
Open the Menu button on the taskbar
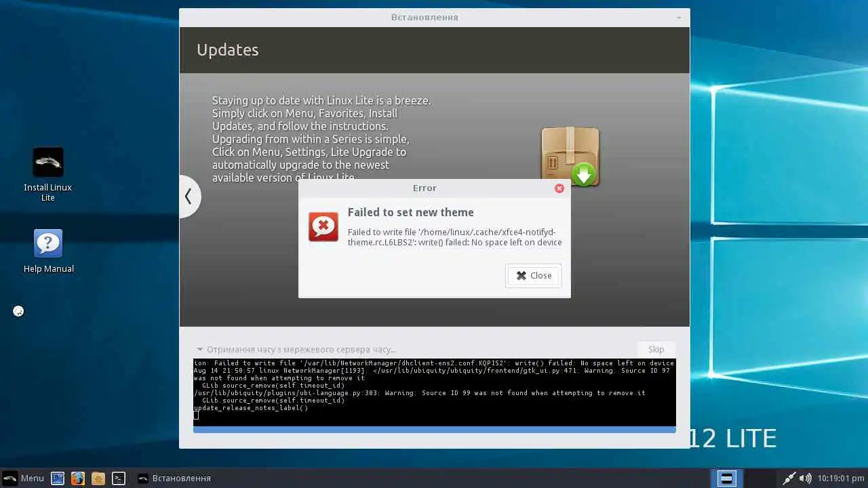pyautogui.click(x=24, y=478)
